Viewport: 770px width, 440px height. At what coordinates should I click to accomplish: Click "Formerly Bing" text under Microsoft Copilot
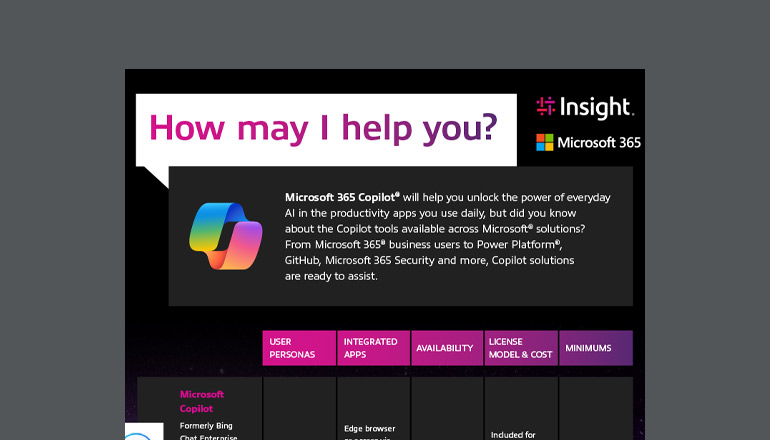pyautogui.click(x=206, y=426)
